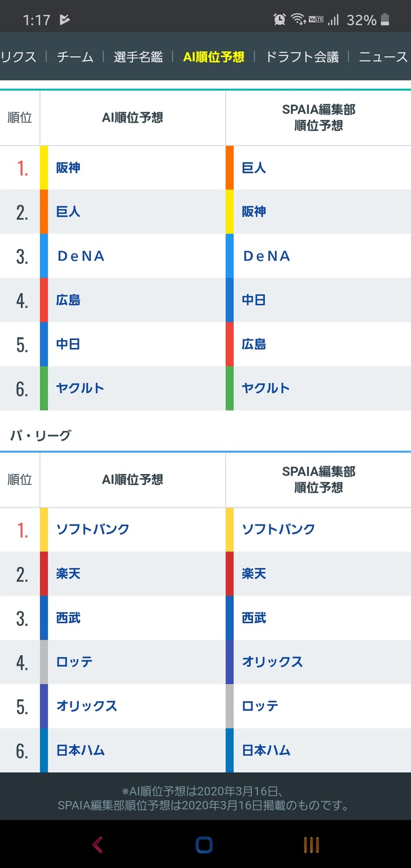Select the AI順位予想 tab
The width and height of the screenshot is (411, 868).
pyautogui.click(x=214, y=57)
